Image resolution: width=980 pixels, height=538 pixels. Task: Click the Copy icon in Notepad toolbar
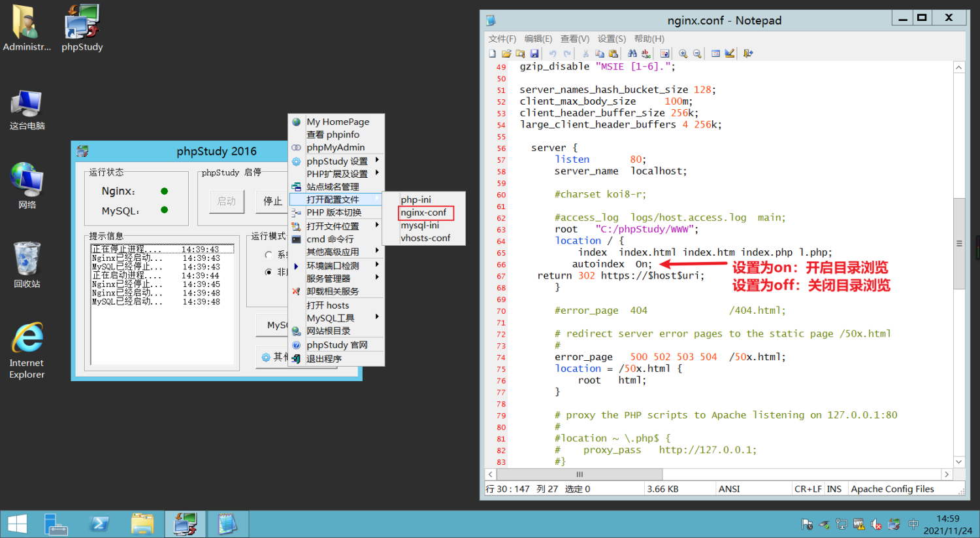click(x=600, y=54)
